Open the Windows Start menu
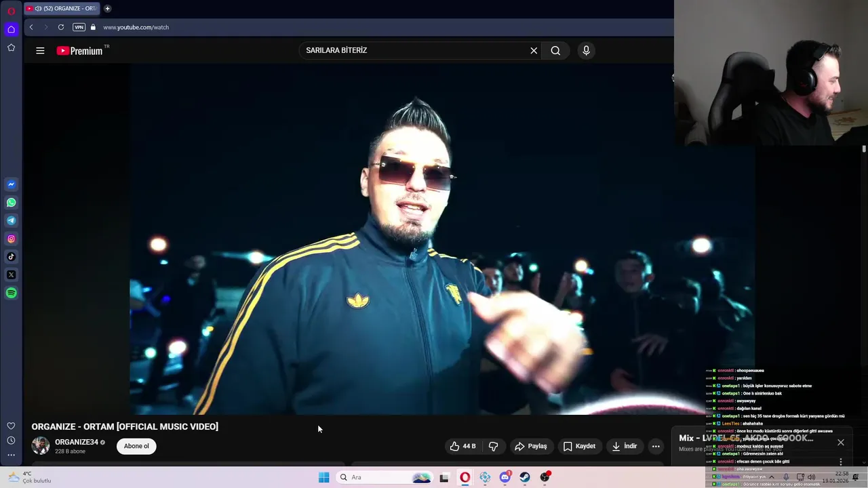The image size is (868, 488). coord(324,477)
